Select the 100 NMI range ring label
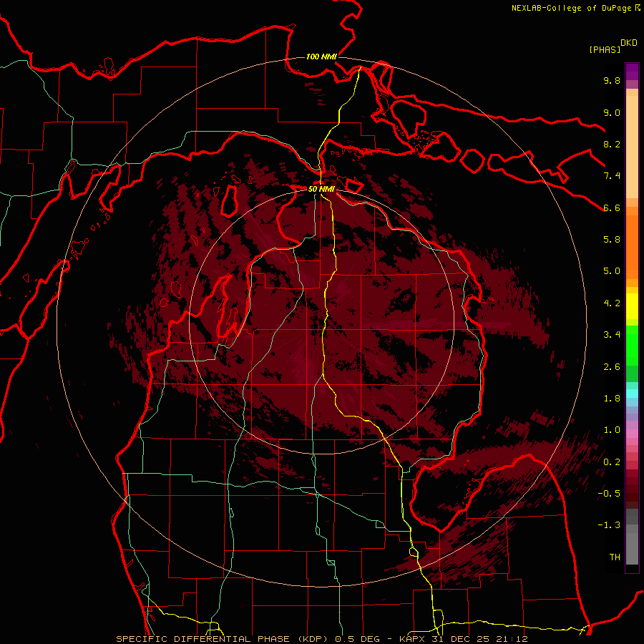This screenshot has width=644, height=644. tap(321, 57)
